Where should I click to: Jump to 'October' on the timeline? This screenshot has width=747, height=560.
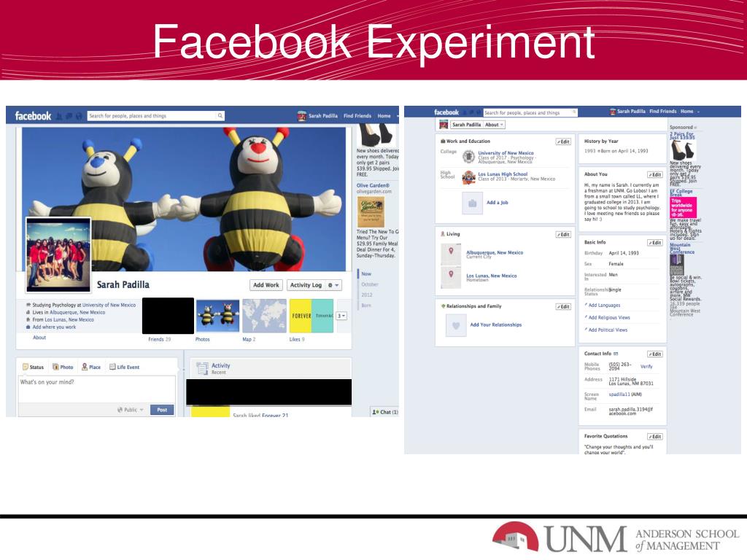369,284
